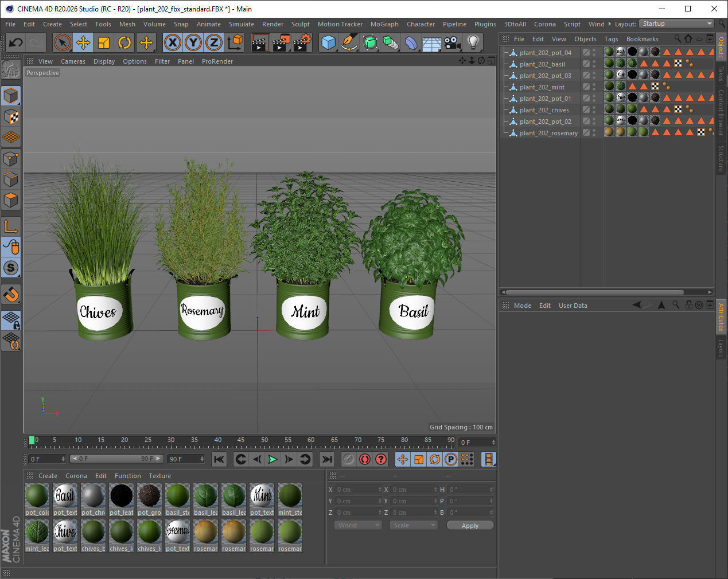Switch to Texture mode
Screen dimensions: 728x579
click(11, 117)
